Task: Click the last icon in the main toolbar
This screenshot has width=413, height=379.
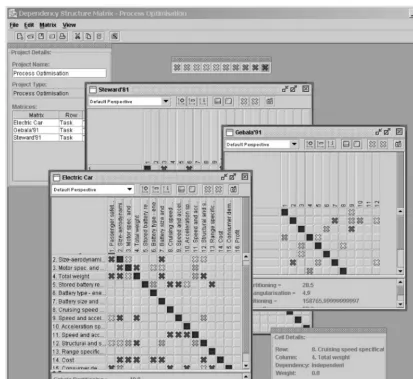Action: point(114,36)
